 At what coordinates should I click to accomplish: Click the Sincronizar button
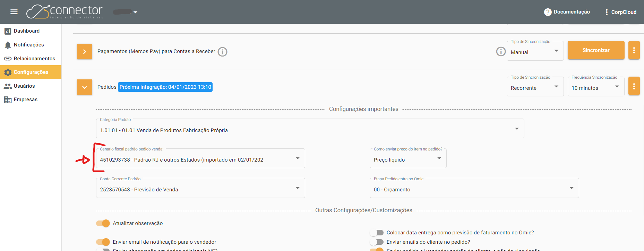click(596, 50)
